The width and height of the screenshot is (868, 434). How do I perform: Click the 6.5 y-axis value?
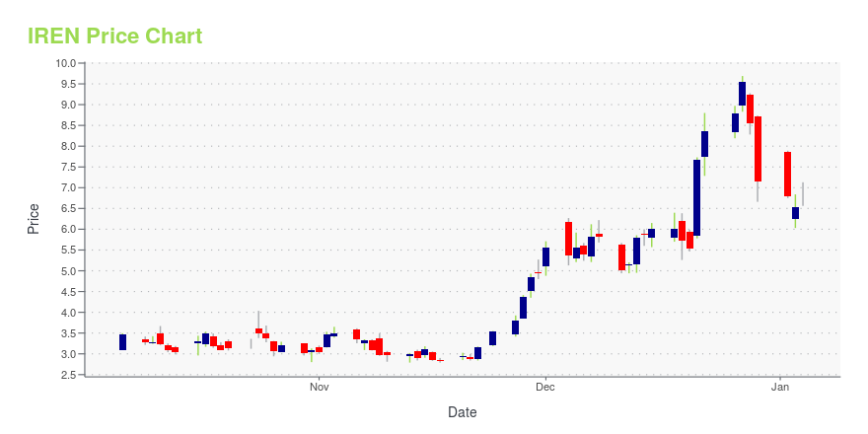click(69, 208)
